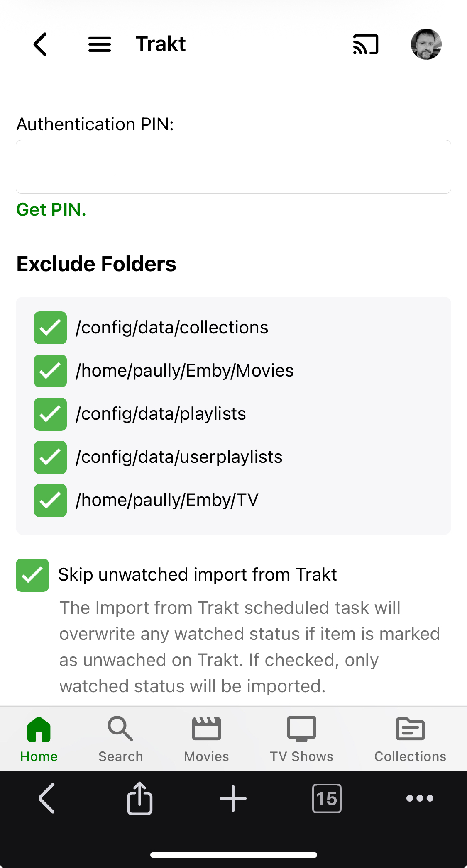Image resolution: width=467 pixels, height=868 pixels.
Task: Go to the Home tab
Action: pyautogui.click(x=39, y=739)
